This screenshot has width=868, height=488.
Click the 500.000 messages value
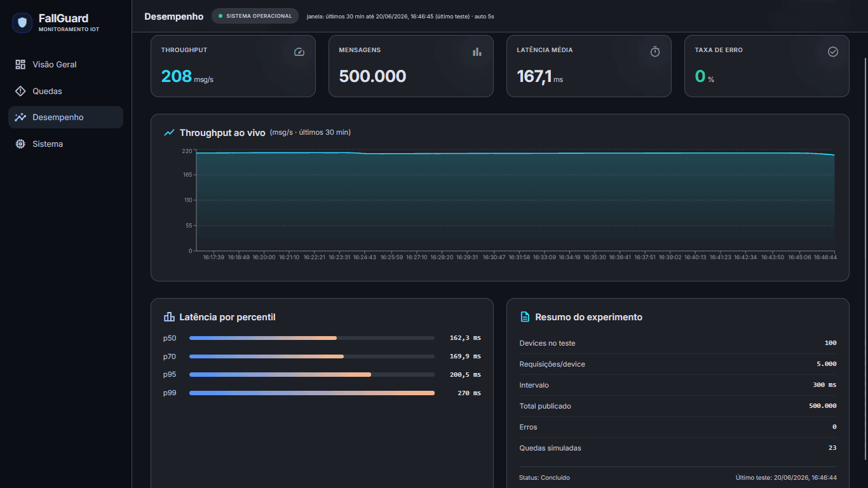(372, 76)
